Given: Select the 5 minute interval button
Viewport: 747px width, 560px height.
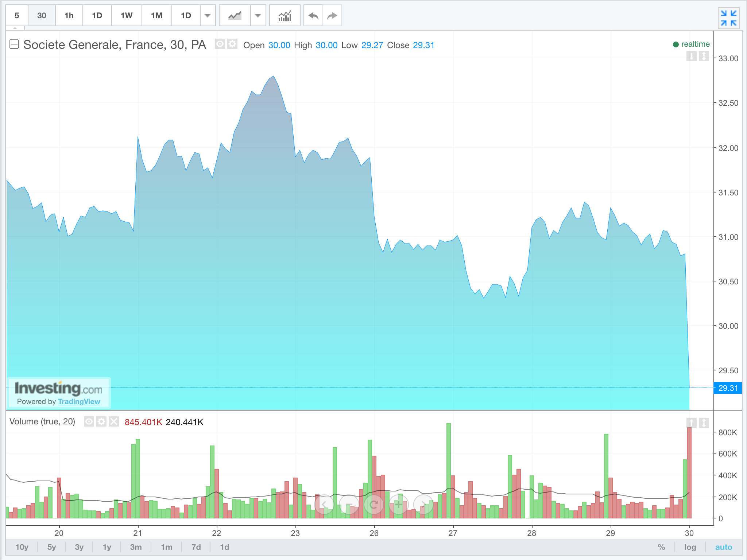Looking at the screenshot, I should pyautogui.click(x=17, y=16).
